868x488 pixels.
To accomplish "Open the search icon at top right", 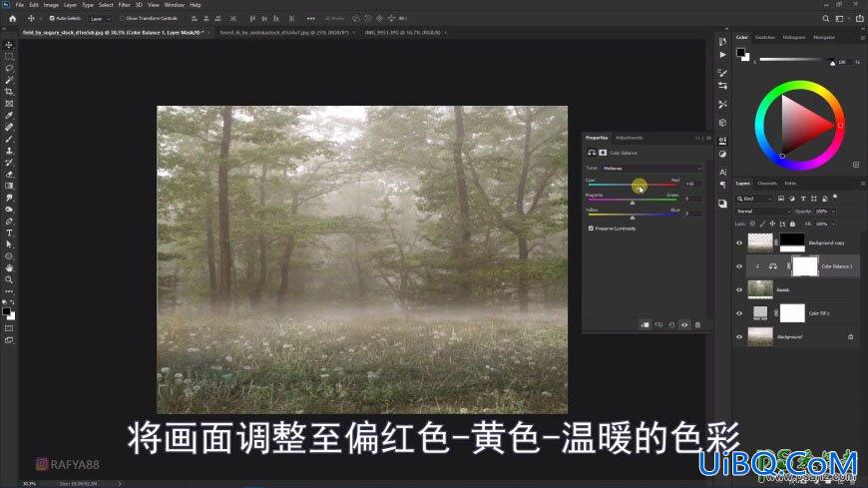I will tap(825, 18).
